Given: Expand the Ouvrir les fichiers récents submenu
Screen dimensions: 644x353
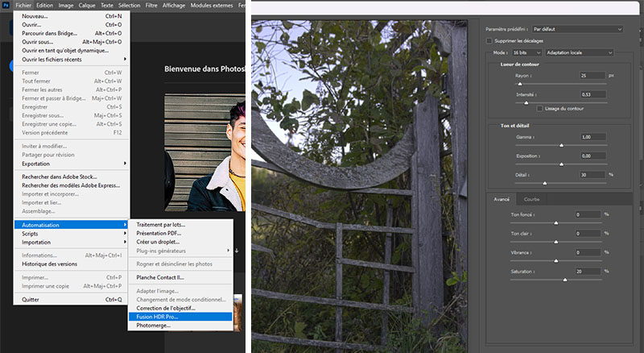Looking at the screenshot, I should coord(72,60).
